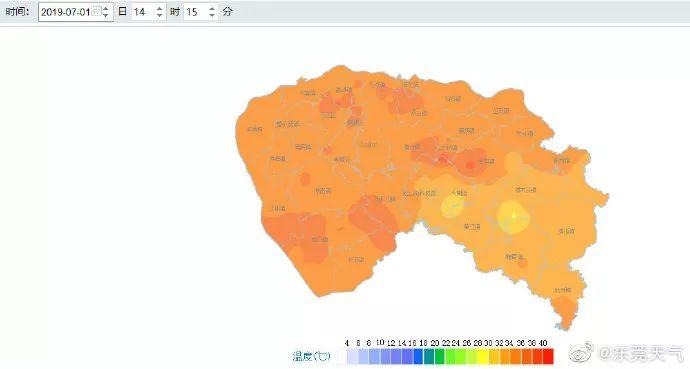Increase the hour value with up arrow
The image size is (690, 369).
(159, 8)
